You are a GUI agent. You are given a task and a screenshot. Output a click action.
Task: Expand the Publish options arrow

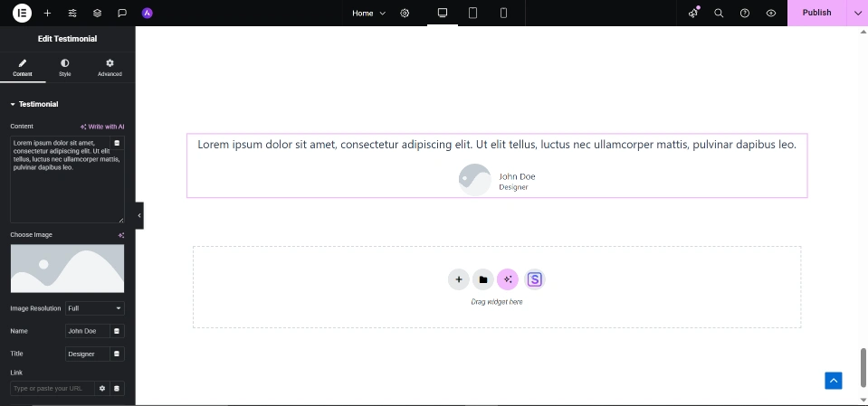click(857, 13)
